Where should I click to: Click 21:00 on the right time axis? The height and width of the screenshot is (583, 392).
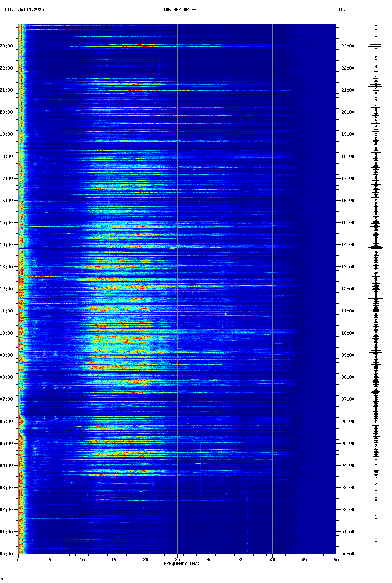348,90
